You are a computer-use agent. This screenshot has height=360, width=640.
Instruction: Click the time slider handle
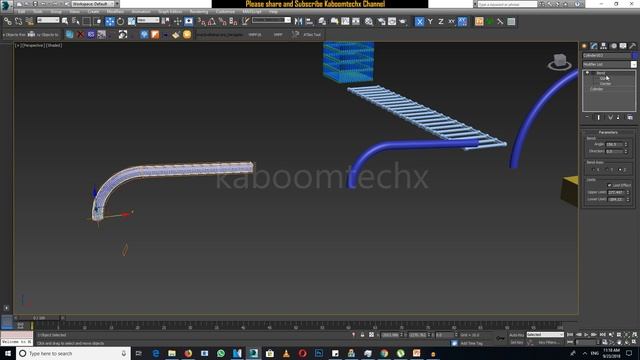tap(39, 318)
